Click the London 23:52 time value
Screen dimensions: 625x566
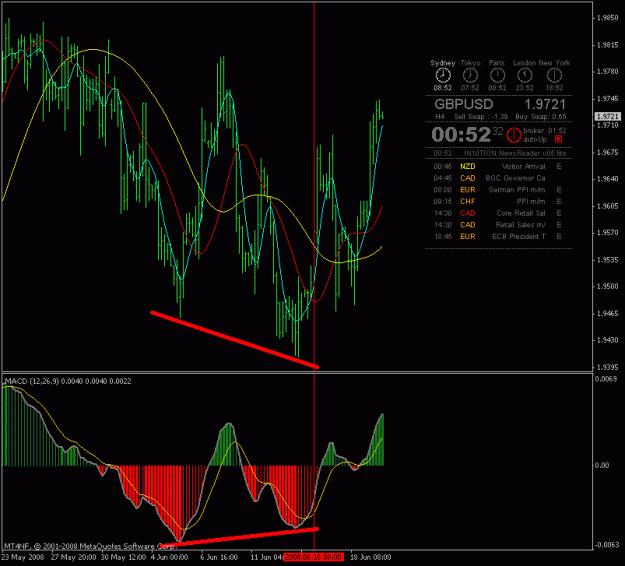point(525,88)
